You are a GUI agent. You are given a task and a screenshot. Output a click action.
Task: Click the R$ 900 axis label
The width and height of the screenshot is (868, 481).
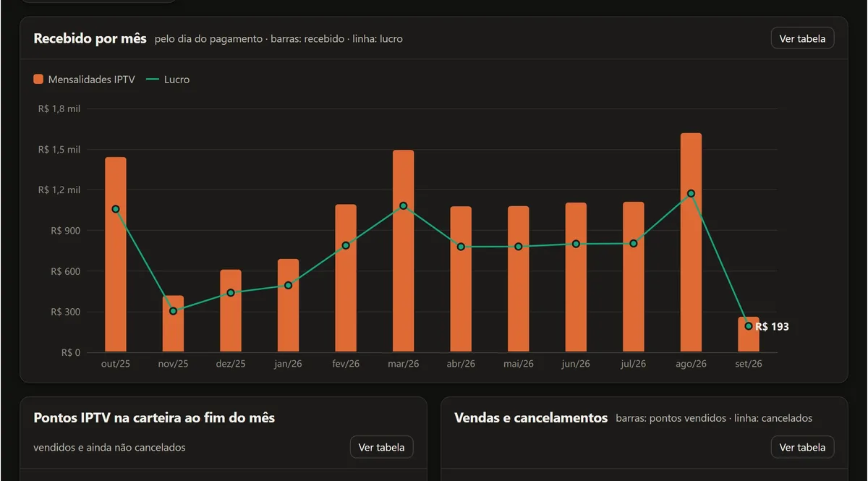pyautogui.click(x=66, y=231)
